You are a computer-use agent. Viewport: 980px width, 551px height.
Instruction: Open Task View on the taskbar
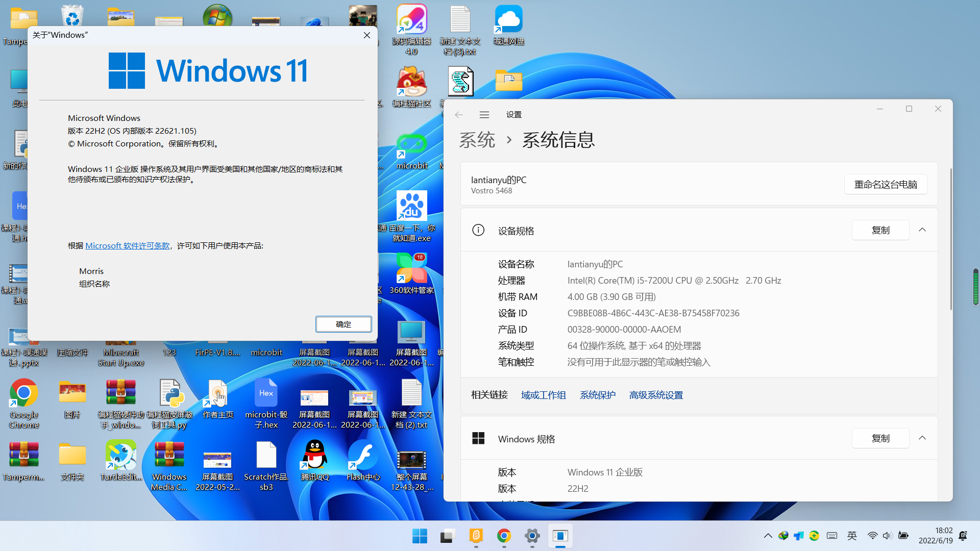pos(448,536)
